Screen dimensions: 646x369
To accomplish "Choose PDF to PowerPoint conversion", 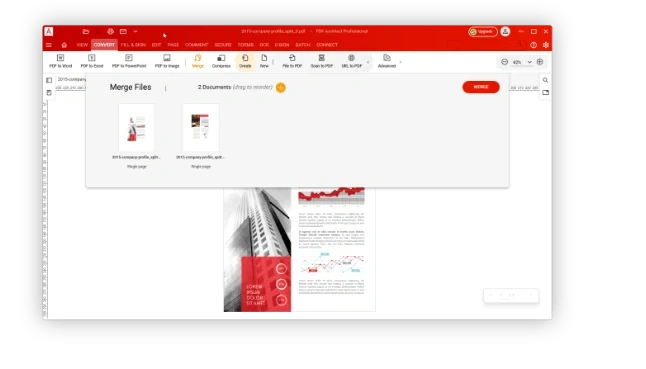I will 129,61.
